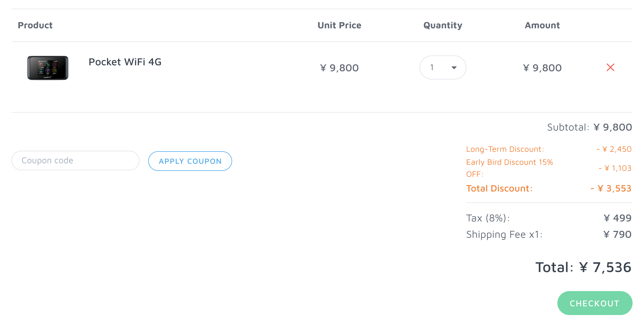Viewport: 644px width, 327px height.
Task: Click the Long-Term Discount label
Action: [505, 149]
